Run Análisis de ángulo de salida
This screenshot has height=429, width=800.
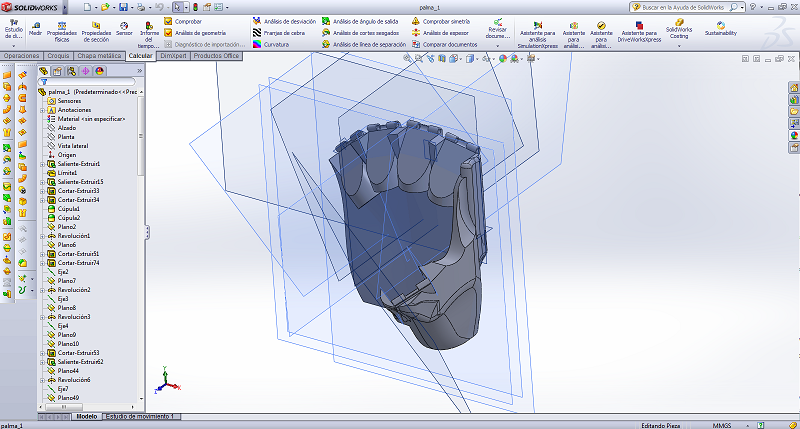(360, 21)
